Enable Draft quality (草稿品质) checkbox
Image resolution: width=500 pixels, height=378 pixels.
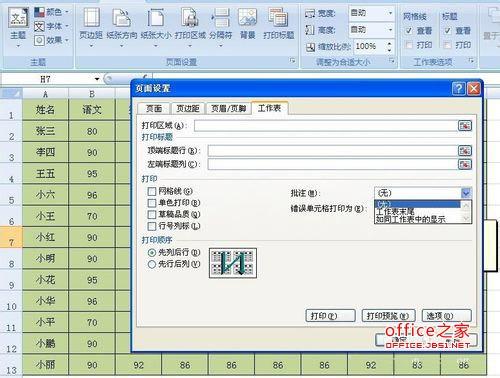(152, 214)
